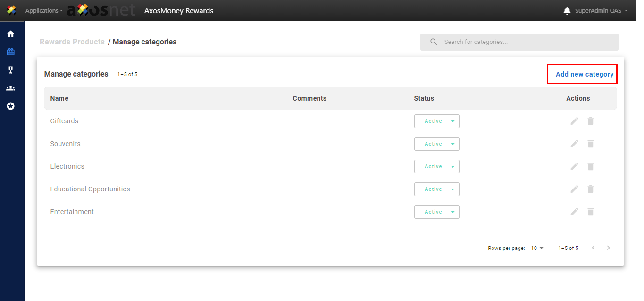644x301 pixels.
Task: Click the Search for categories field
Action: tap(524, 42)
